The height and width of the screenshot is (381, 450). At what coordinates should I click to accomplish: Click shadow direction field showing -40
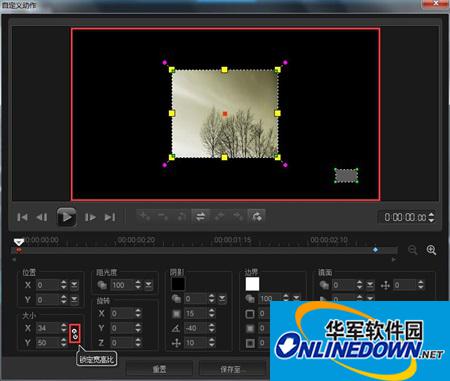point(196,328)
